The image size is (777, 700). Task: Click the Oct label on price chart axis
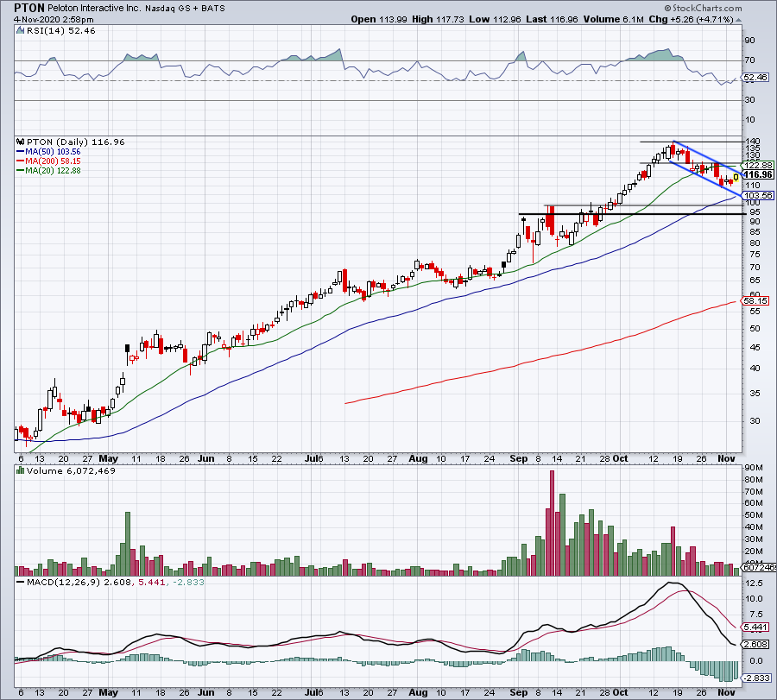[620, 458]
